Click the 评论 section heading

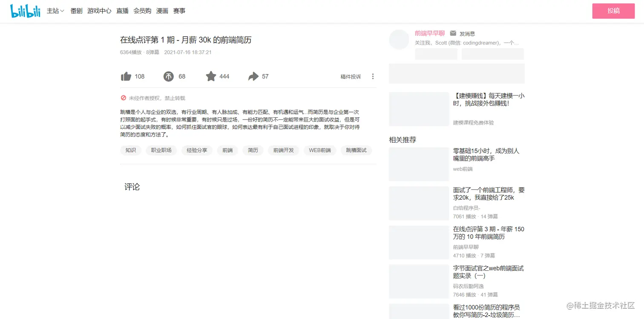click(132, 187)
